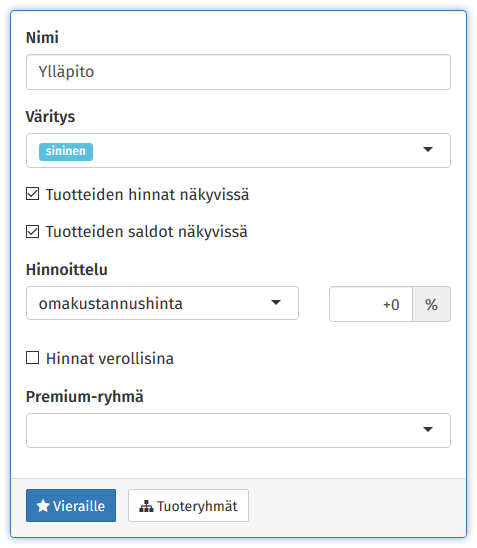Click the Tuotteiden saldot näkyvissä label text
477x548 pixels.
tap(146, 232)
